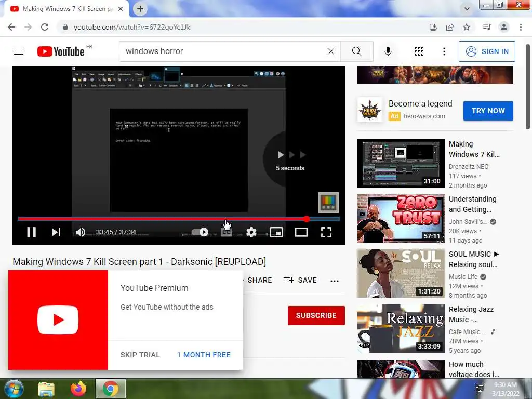View site info via the lock icon
The height and width of the screenshot is (399, 532).
[x=65, y=27]
